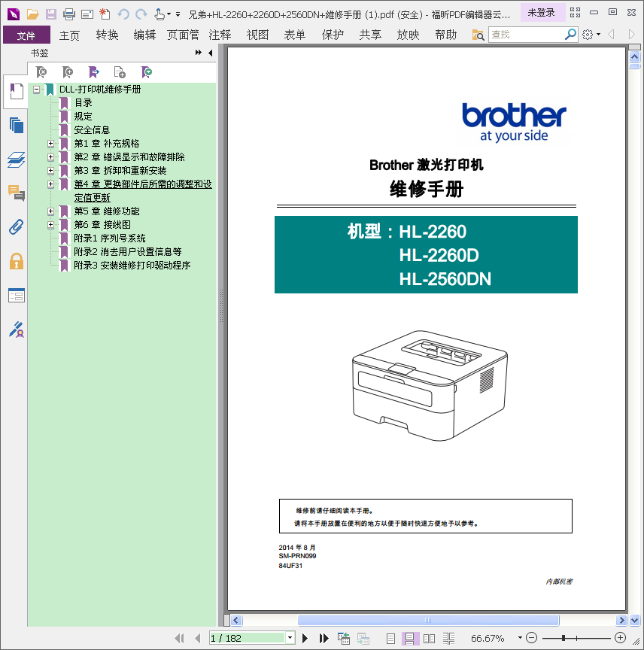Click the advanced search folder icon

tap(478, 35)
